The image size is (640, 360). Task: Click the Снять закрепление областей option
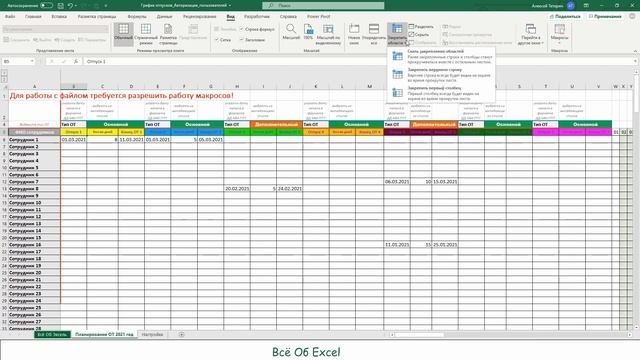[442, 57]
